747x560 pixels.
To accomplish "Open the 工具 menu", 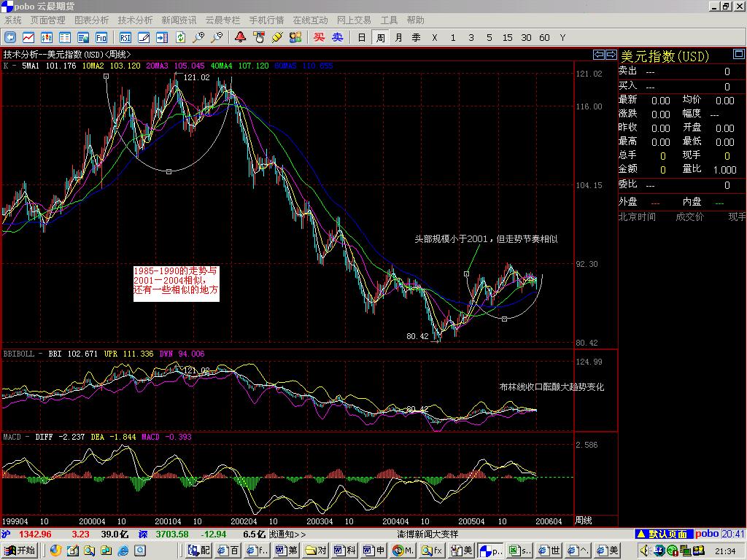I will [x=389, y=20].
